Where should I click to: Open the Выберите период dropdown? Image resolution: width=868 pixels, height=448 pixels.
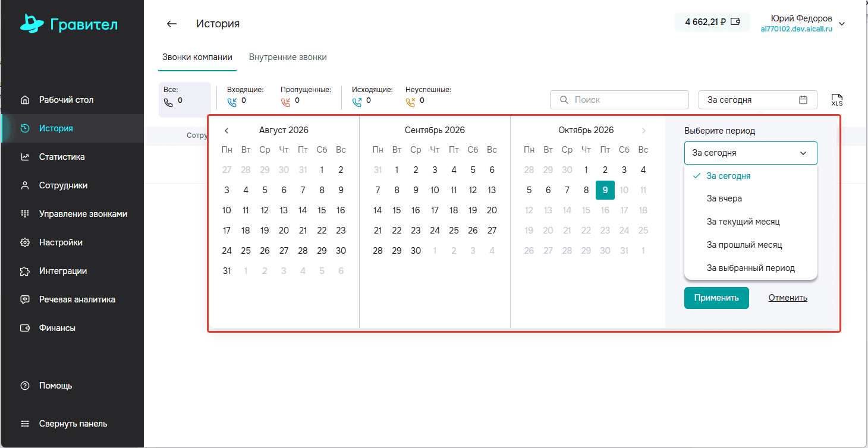tap(751, 153)
